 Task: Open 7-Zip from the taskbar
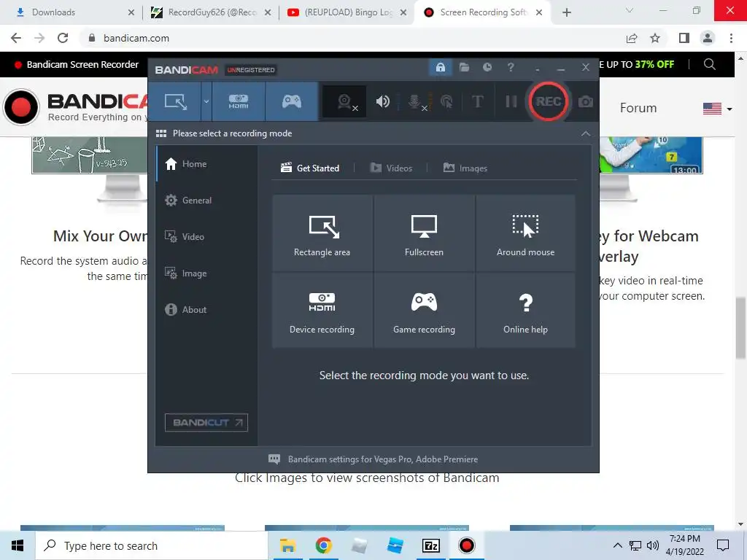[x=430, y=545]
